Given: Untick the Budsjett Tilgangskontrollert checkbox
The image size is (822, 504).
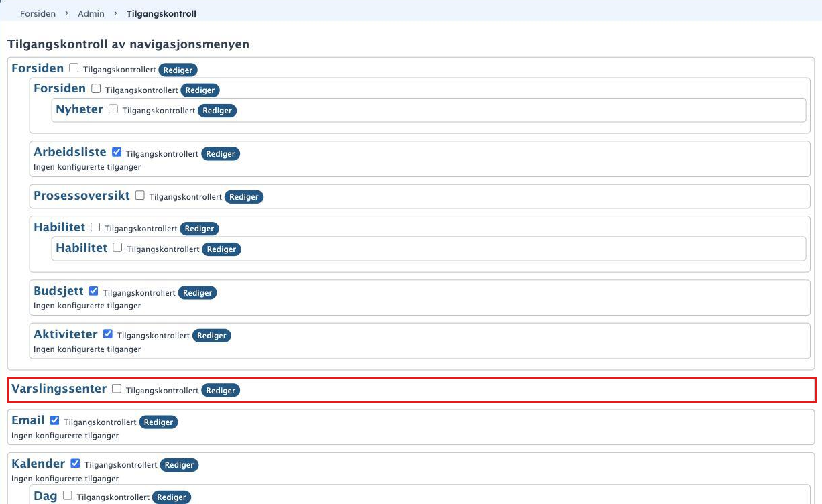Looking at the screenshot, I should [94, 291].
